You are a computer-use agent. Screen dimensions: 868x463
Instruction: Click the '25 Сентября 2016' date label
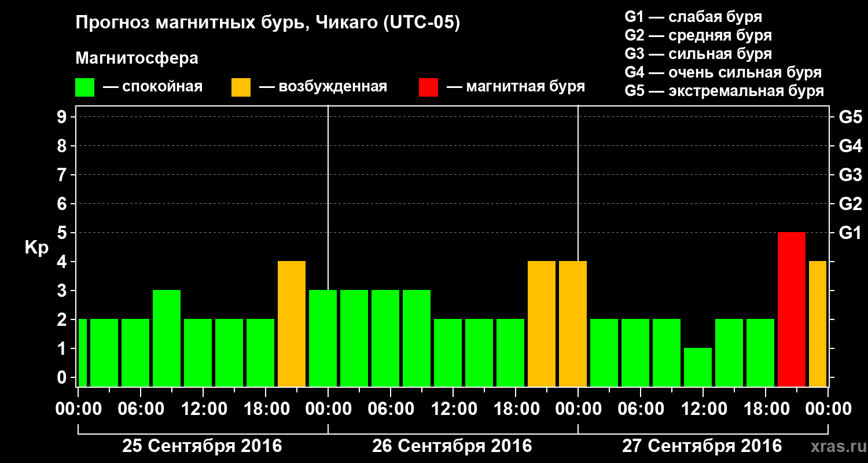point(202,446)
